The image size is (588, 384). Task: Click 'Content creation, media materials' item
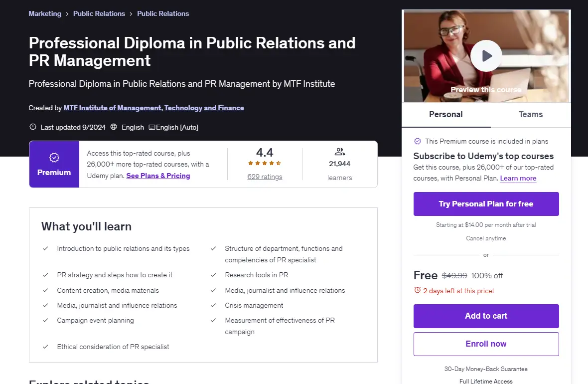108,290
